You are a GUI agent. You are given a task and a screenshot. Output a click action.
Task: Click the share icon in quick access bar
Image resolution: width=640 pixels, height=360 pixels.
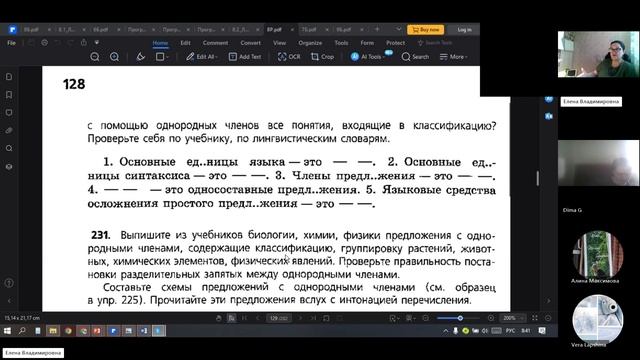coord(84,42)
